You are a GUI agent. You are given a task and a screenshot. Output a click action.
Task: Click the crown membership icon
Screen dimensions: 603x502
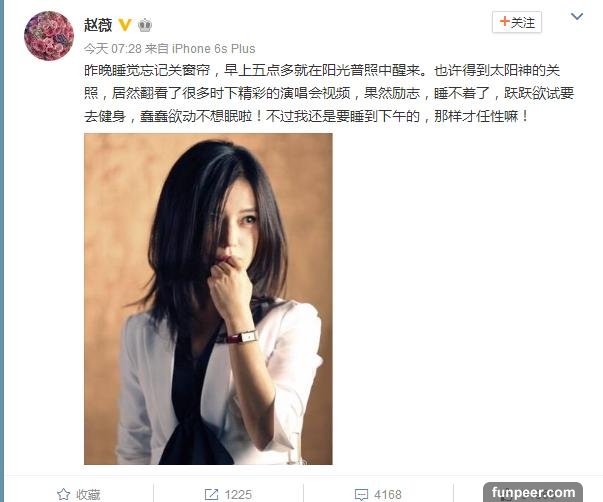point(145,25)
